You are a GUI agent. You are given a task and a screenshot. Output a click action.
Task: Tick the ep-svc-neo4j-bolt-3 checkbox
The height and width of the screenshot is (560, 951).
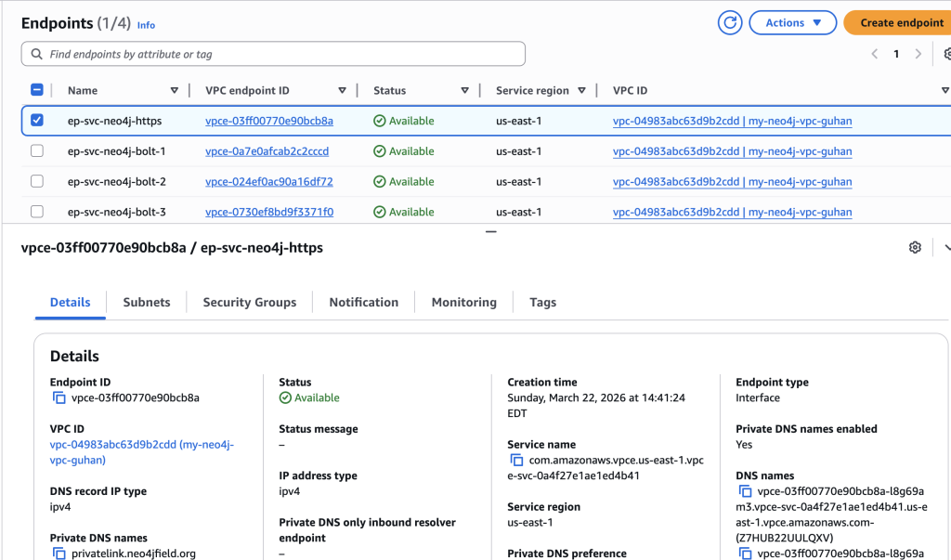point(37,212)
